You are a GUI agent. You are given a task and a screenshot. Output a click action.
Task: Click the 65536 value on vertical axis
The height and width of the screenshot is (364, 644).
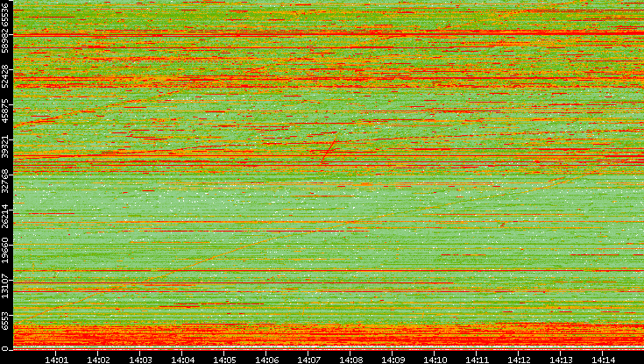pos(6,15)
